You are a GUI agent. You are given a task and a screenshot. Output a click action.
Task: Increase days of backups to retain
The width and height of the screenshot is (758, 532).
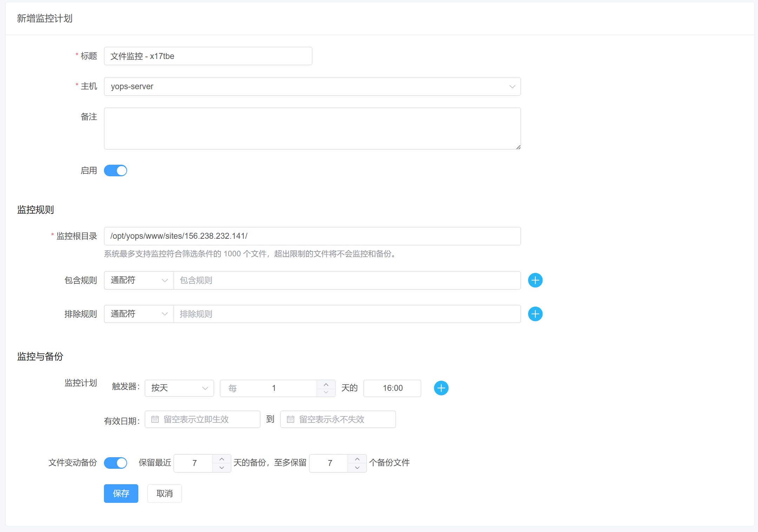(222, 459)
